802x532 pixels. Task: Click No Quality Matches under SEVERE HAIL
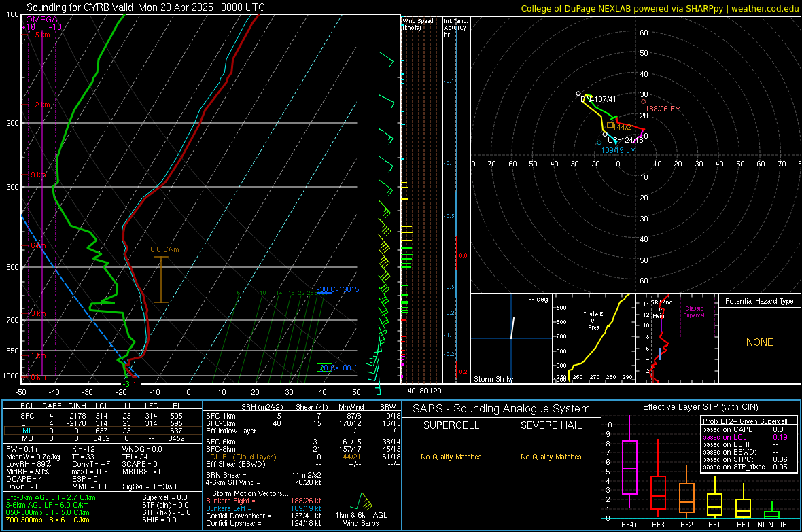coord(551,457)
